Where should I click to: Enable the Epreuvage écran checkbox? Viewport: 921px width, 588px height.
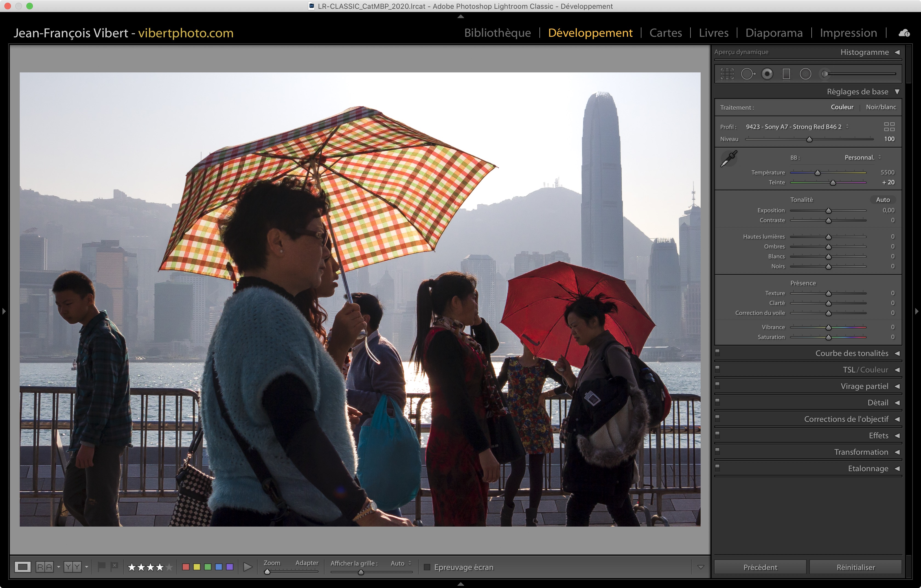(x=427, y=567)
